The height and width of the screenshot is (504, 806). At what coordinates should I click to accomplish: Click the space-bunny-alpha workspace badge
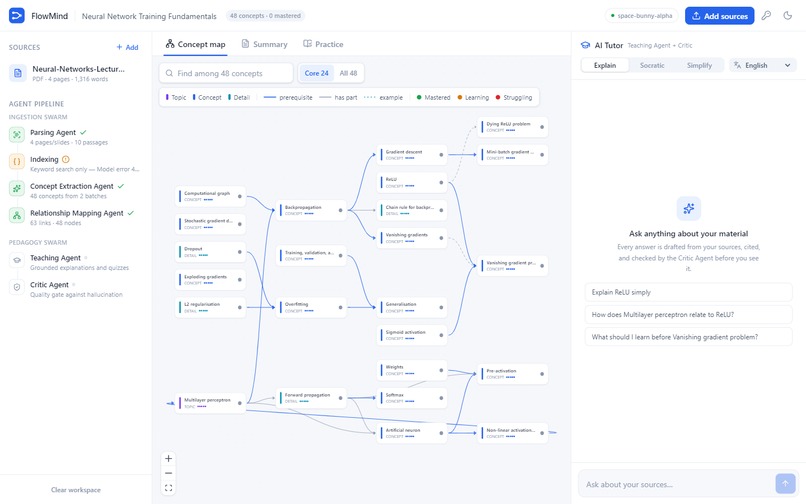coord(642,16)
